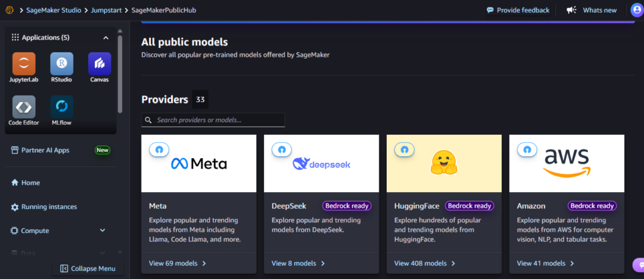
Task: Click the sidebar vertical scrollbar
Action: click(120, 74)
